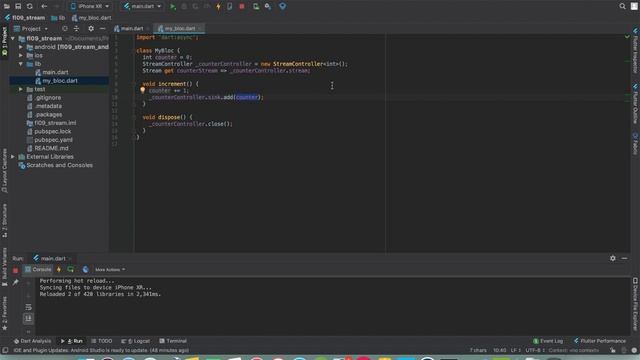
Task: Open the Event Log
Action: point(548,341)
